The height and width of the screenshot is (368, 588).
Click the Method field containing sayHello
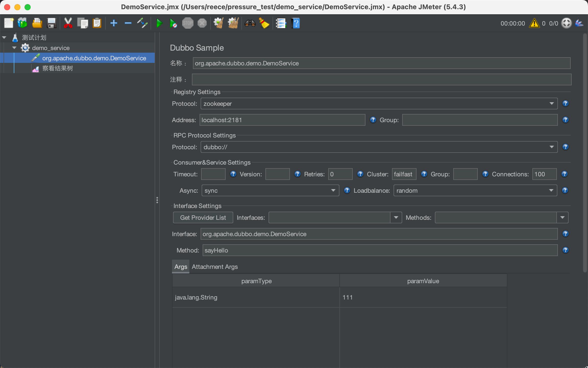point(380,250)
